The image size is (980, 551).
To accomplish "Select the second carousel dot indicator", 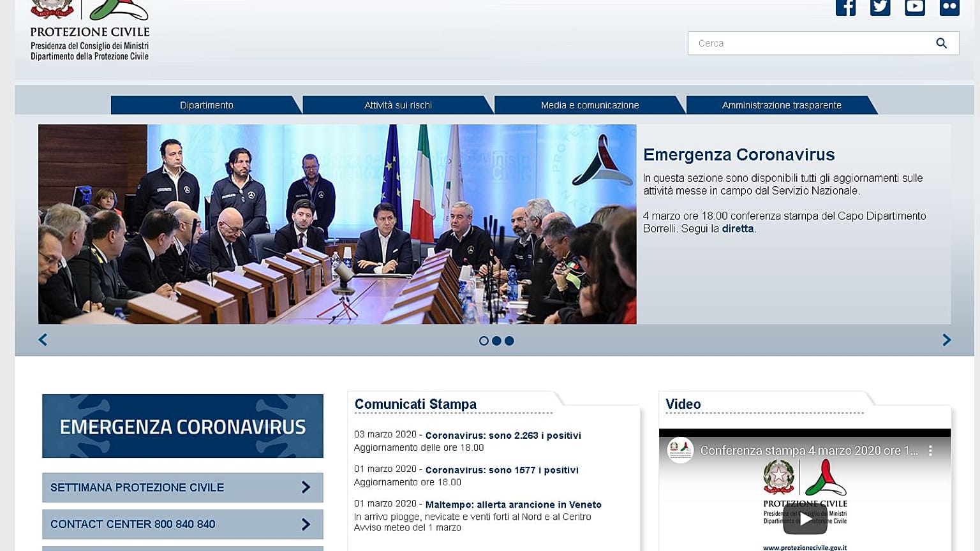I will pos(496,341).
